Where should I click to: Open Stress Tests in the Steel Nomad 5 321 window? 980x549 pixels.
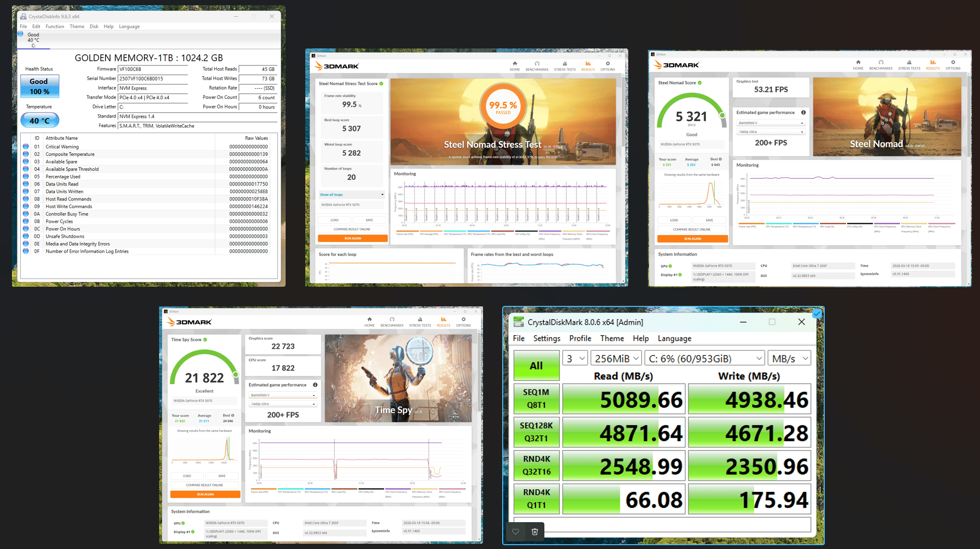tap(909, 65)
